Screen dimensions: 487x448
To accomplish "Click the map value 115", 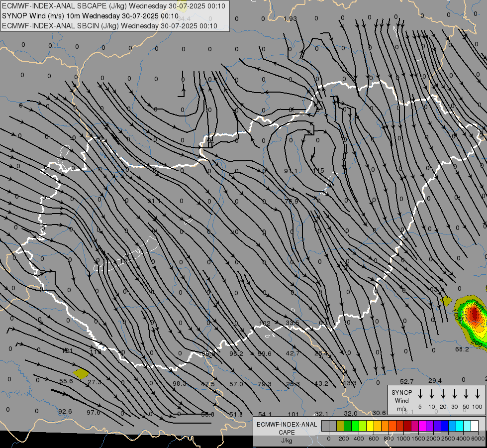I will (x=319, y=170).
